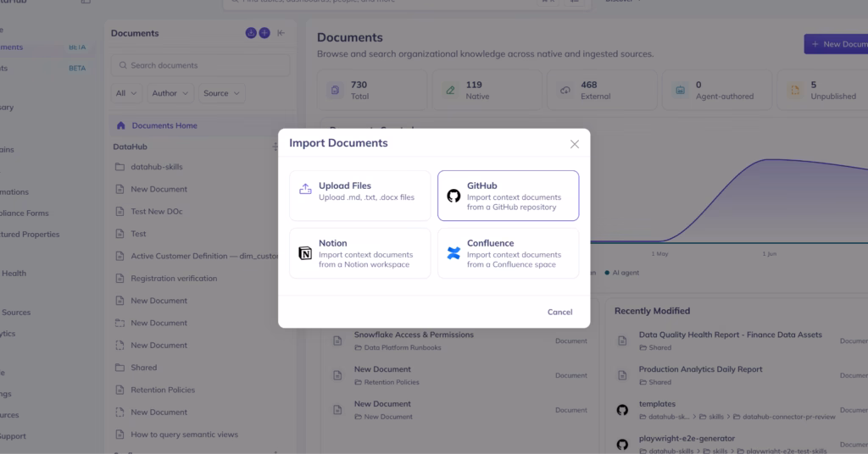
Task: Click the Retention Policies file icon
Action: [120, 390]
